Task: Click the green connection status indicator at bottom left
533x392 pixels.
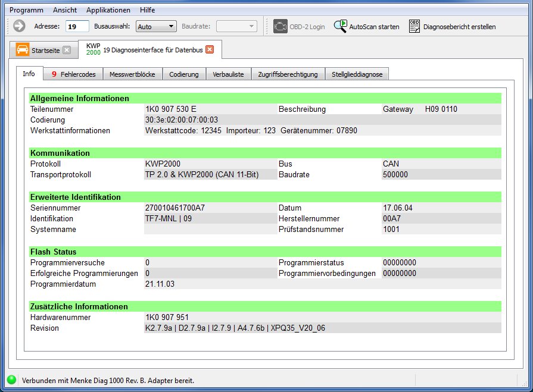Action: (x=11, y=380)
